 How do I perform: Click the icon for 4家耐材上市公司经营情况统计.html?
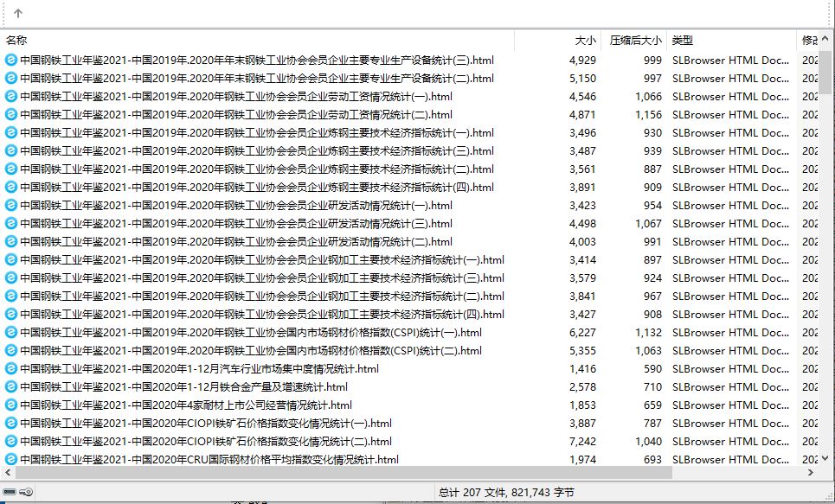point(10,405)
